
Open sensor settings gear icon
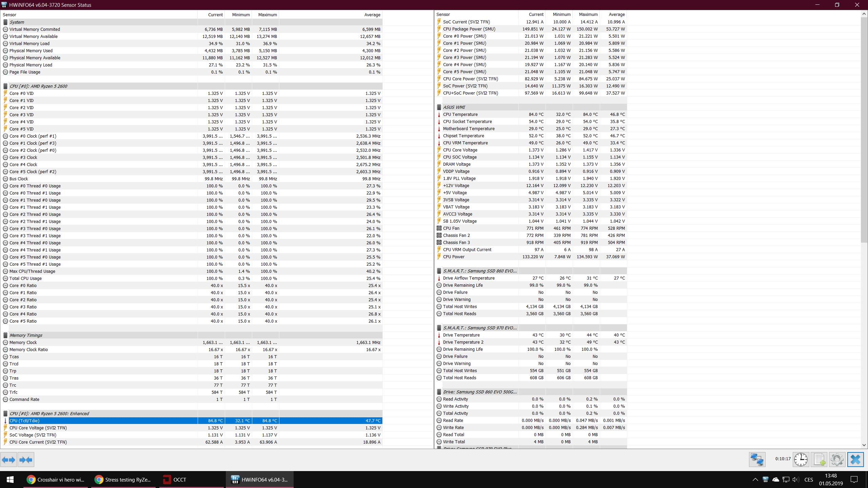pos(837,460)
